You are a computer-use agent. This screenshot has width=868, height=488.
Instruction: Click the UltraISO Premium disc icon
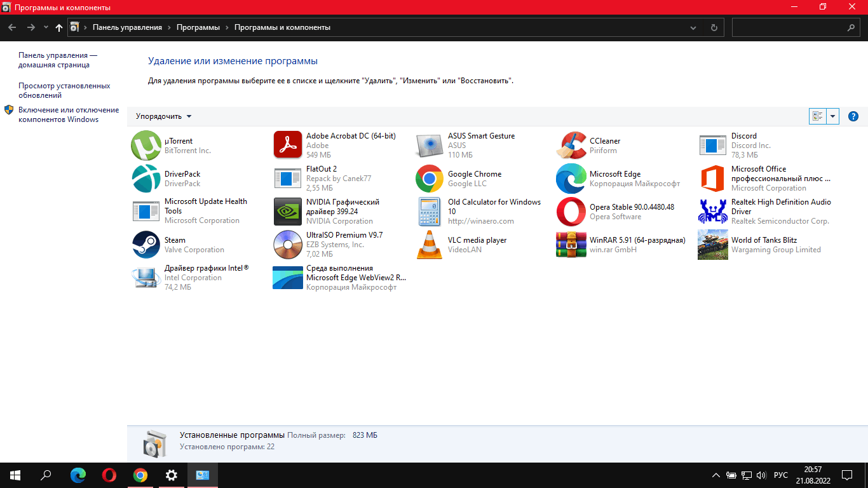click(x=288, y=245)
